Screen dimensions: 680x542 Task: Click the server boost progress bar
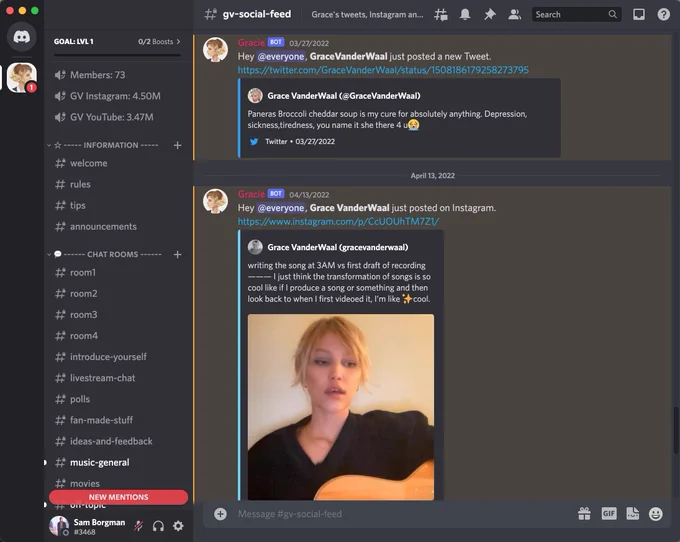(117, 55)
